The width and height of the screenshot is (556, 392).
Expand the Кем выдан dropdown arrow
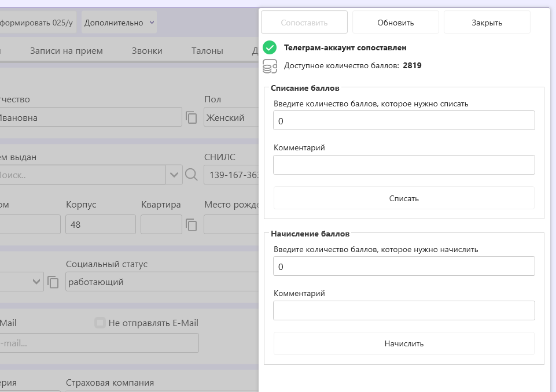(174, 175)
